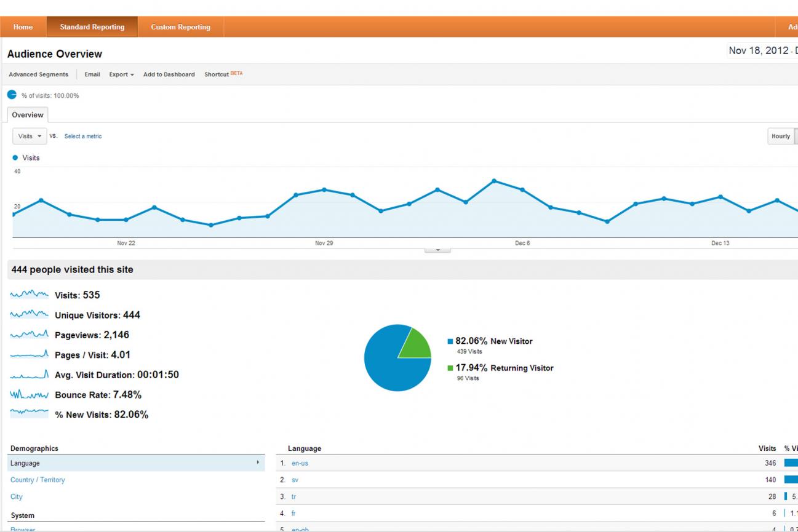
Task: Click the Select a metric link
Action: 83,137
